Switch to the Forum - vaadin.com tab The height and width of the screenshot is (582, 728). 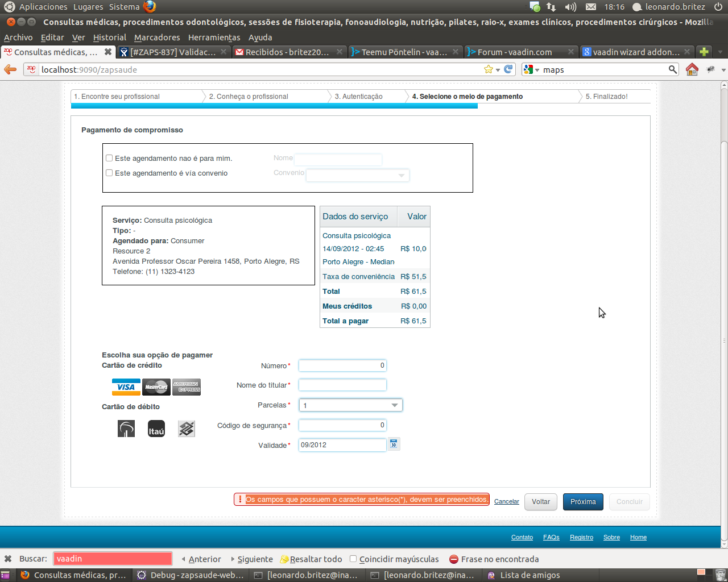pos(515,52)
